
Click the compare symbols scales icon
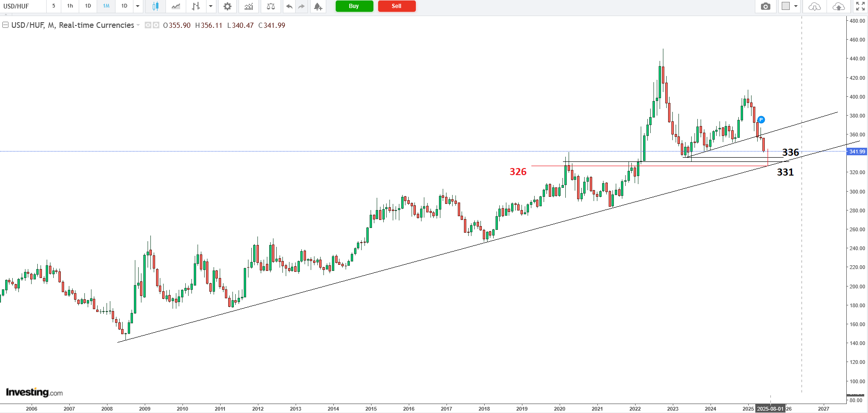(271, 6)
